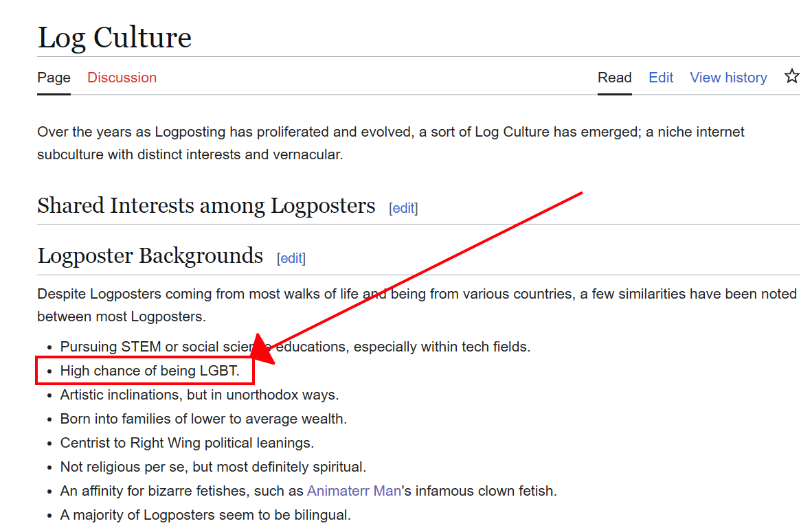Open the View history tab
812x530 pixels.
728,78
